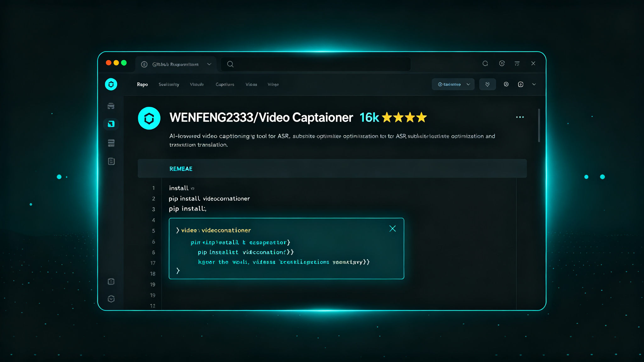Select the highlighted repository icon in the sidebar
This screenshot has height=362, width=644.
[111, 124]
